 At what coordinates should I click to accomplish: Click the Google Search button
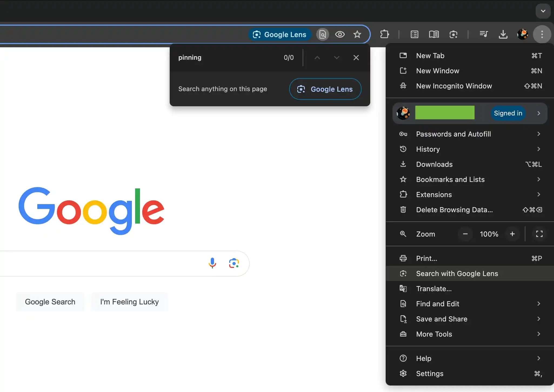50,302
